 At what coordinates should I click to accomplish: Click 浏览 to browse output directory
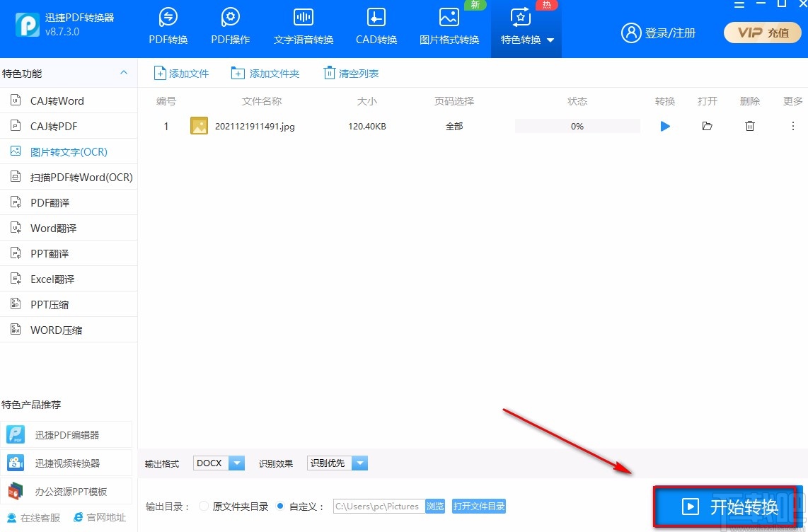pyautogui.click(x=435, y=506)
